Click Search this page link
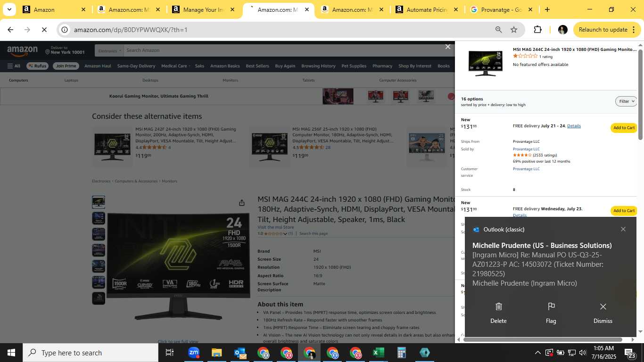The height and width of the screenshot is (362, 644). tap(313, 234)
